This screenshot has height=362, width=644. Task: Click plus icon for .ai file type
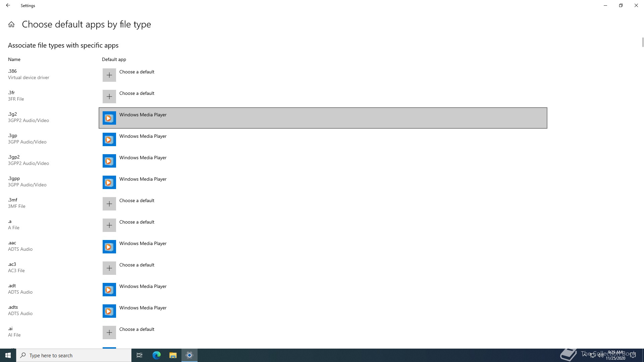point(109,333)
